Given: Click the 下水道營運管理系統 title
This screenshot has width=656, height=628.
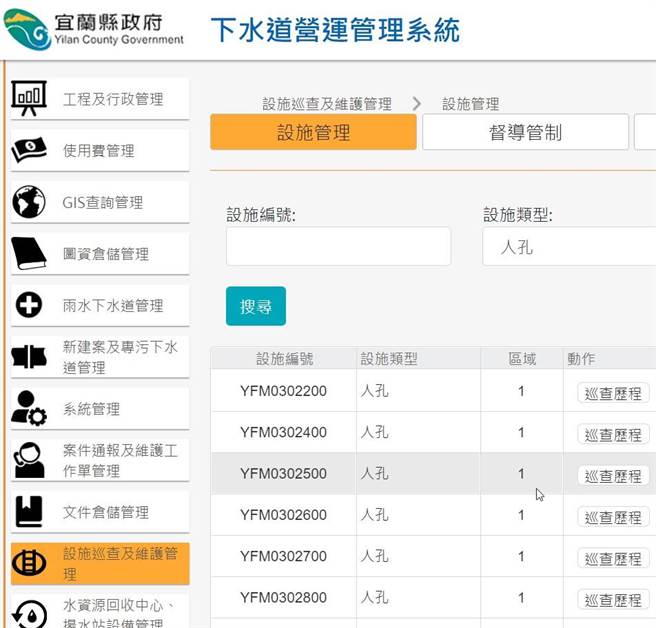Looking at the screenshot, I should 335,30.
